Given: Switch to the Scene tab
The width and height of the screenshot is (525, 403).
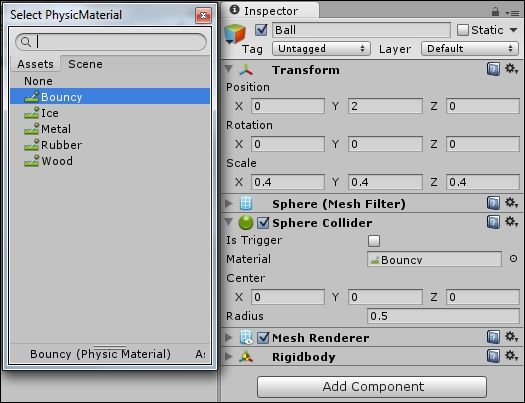Looking at the screenshot, I should pos(85,64).
